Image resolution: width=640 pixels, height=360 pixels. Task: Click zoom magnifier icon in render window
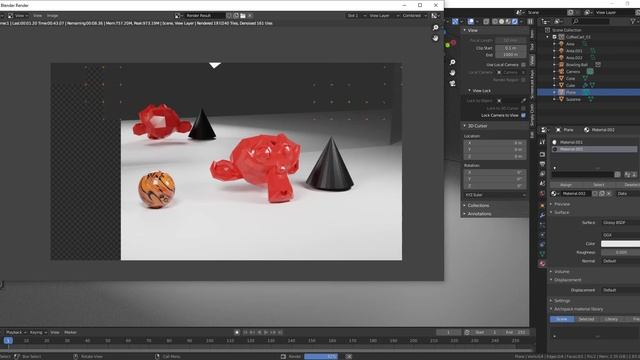(436, 28)
